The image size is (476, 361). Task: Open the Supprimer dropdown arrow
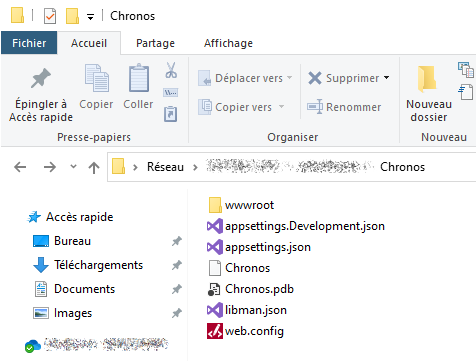[x=387, y=78]
